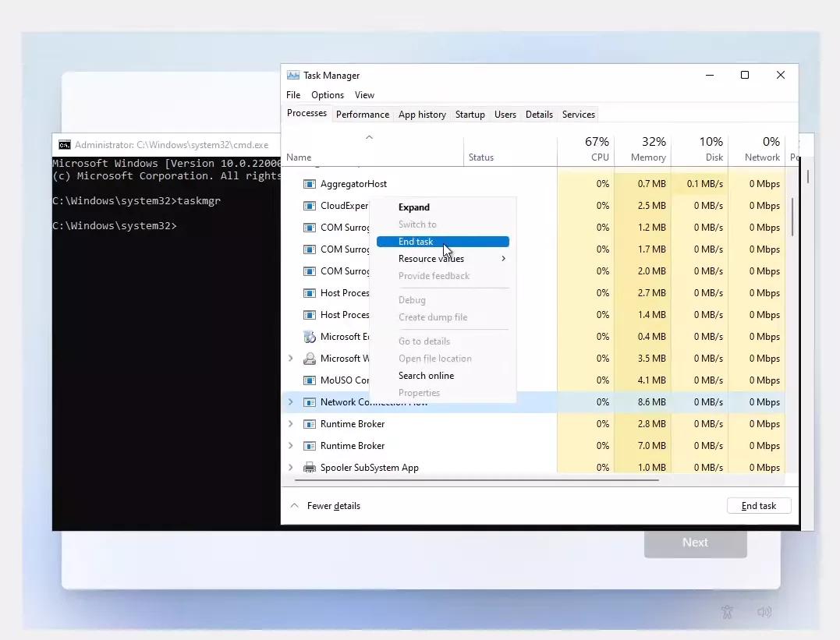840x640 pixels.
Task: Click the Task Manager title bar icon
Action: pyautogui.click(x=292, y=75)
